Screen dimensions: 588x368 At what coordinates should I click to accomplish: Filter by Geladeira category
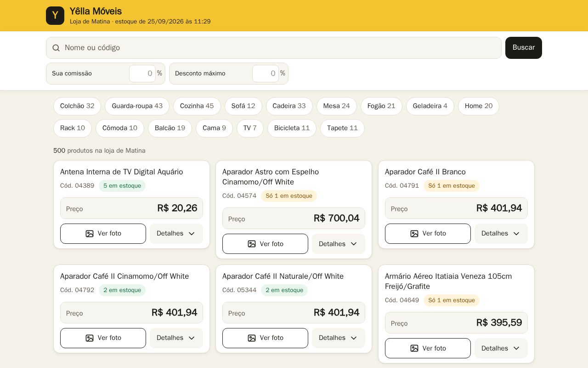click(430, 106)
